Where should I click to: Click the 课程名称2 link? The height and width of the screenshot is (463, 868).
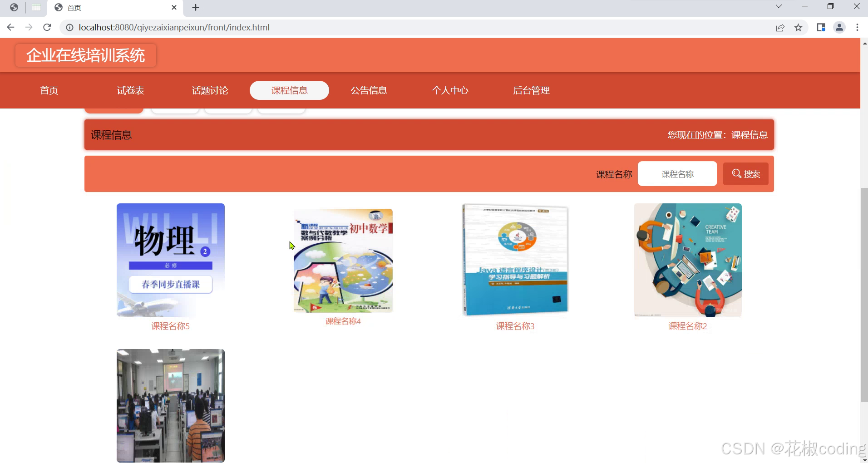[x=688, y=326]
